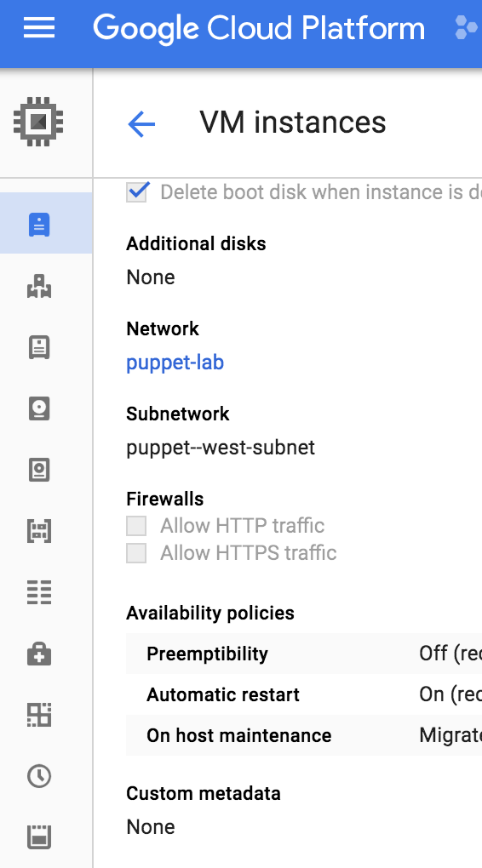Viewport: 482px width, 868px height.
Task: Open Health checks sidebar icon
Action: coord(39,654)
